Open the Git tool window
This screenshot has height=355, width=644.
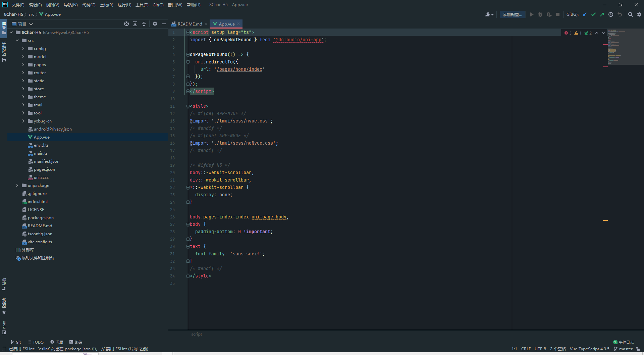point(16,342)
